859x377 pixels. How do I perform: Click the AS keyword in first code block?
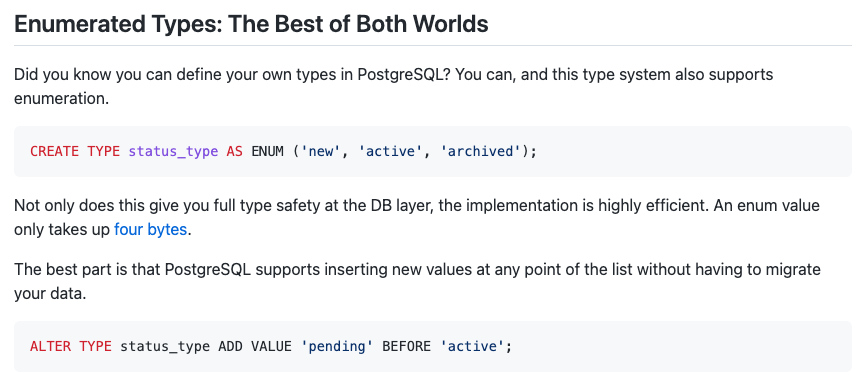[x=234, y=151]
